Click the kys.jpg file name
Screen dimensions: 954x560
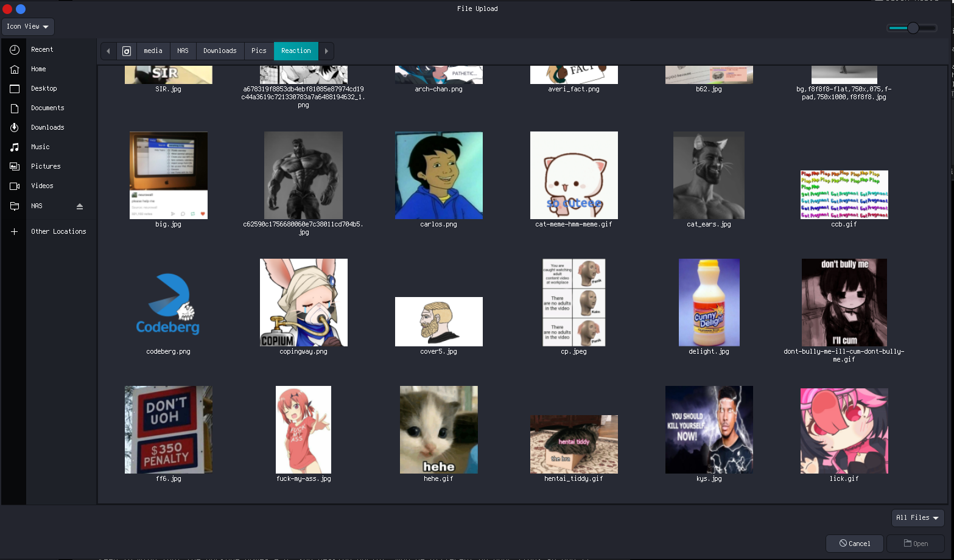[x=709, y=479]
